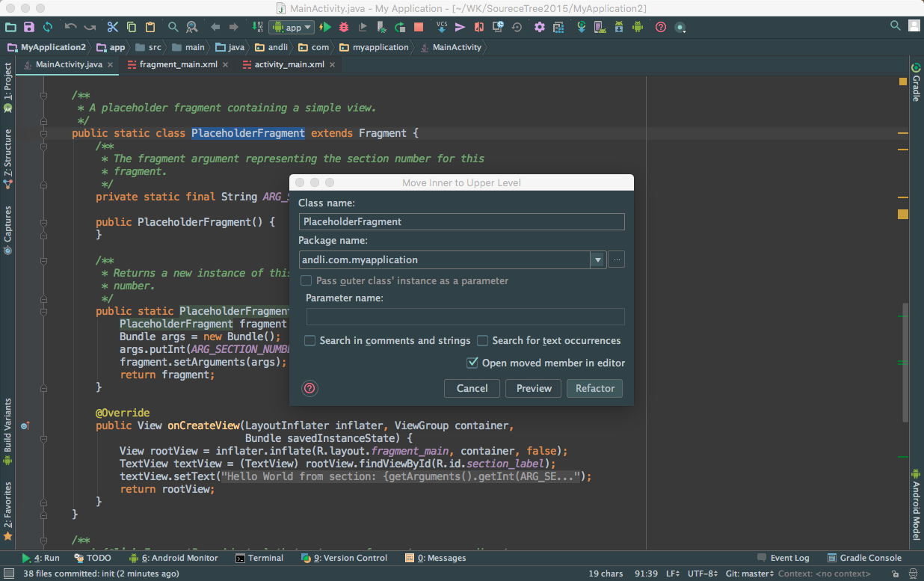Click the Copy icon in toolbar
Image resolution: width=924 pixels, height=581 pixels.
[132, 27]
